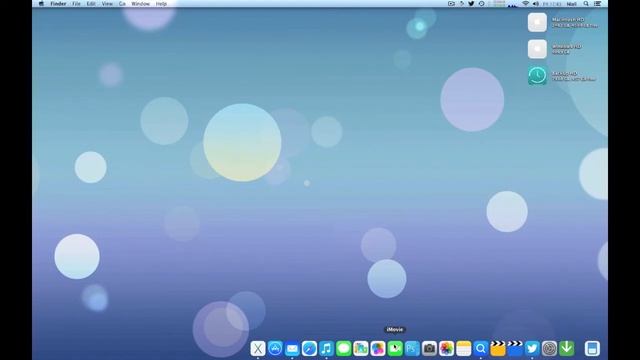The height and width of the screenshot is (360, 640).
Task: Open the Macintosh HD drive on the desktop
Action: point(537,22)
